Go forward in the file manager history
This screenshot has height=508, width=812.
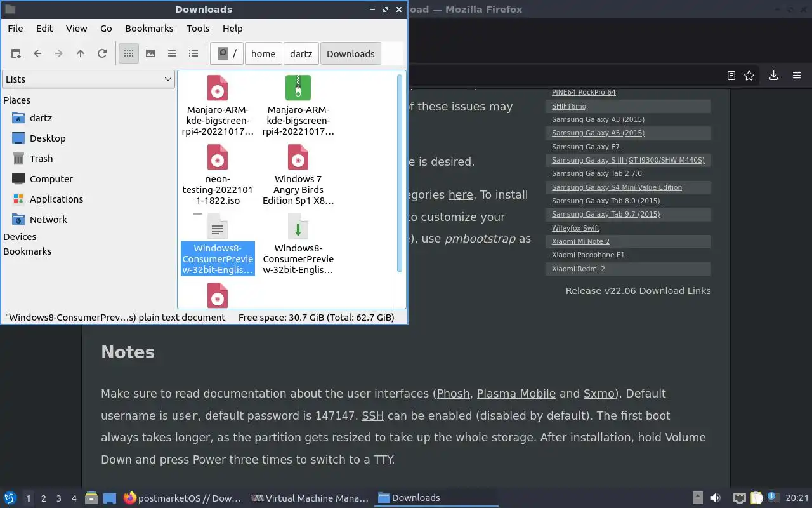coord(59,54)
